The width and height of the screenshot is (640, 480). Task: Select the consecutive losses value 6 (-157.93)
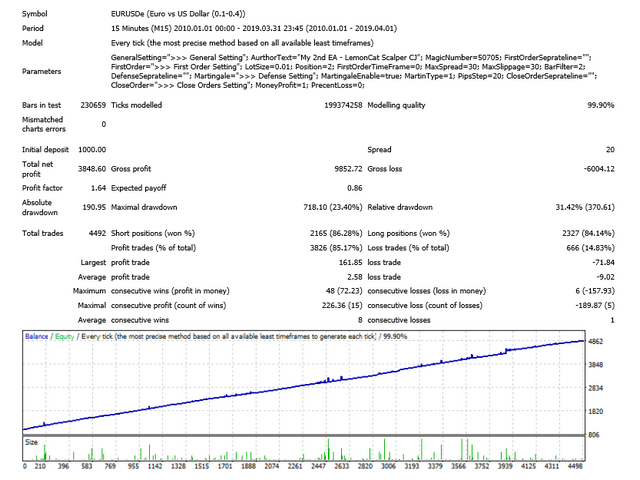595,291
